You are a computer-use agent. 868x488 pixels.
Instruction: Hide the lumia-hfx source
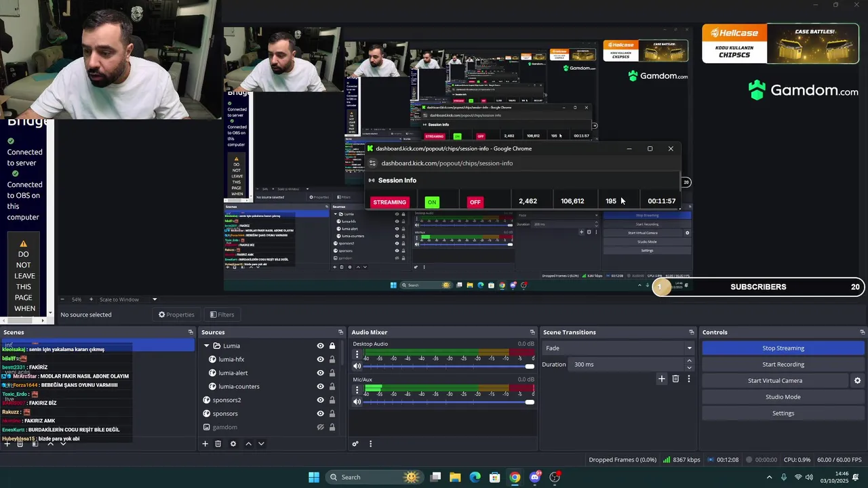321,359
